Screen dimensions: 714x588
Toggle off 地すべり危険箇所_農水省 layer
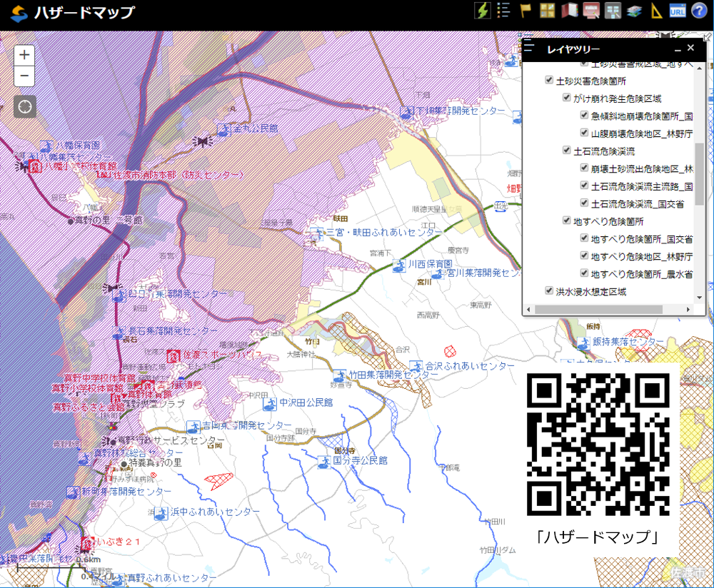[585, 273]
